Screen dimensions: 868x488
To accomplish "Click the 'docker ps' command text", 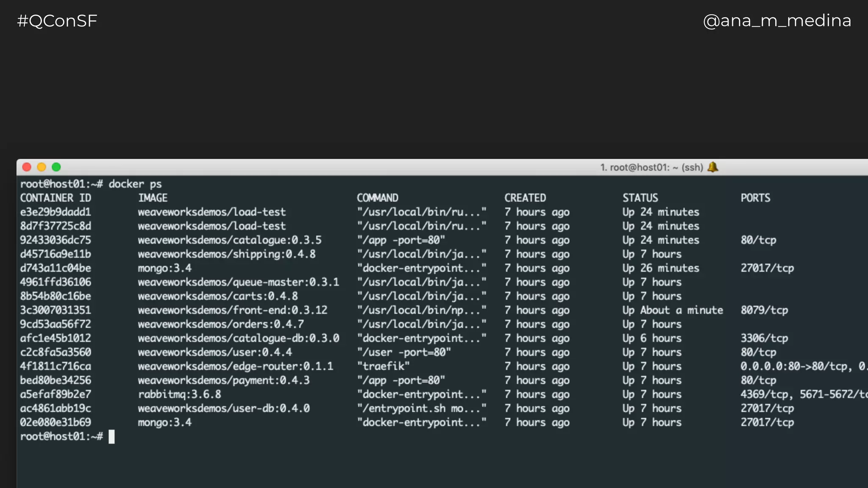I will pyautogui.click(x=135, y=184).
